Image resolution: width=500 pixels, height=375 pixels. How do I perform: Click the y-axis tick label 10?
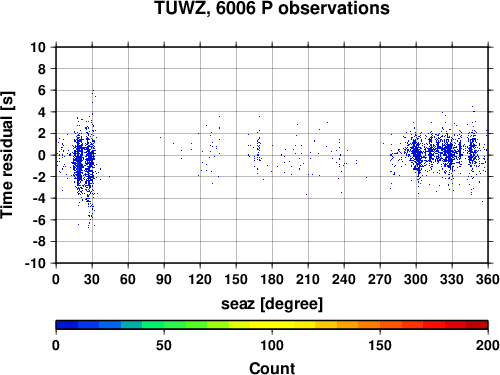tap(38, 47)
